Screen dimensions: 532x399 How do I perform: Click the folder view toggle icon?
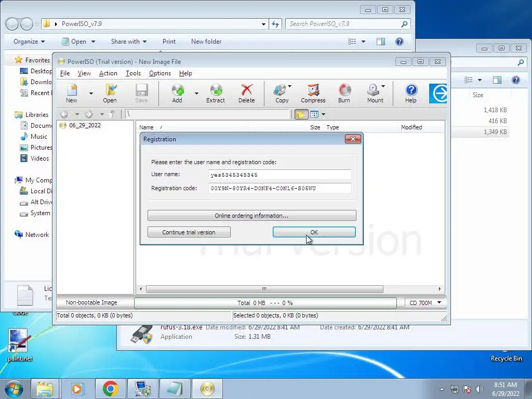coord(301,114)
